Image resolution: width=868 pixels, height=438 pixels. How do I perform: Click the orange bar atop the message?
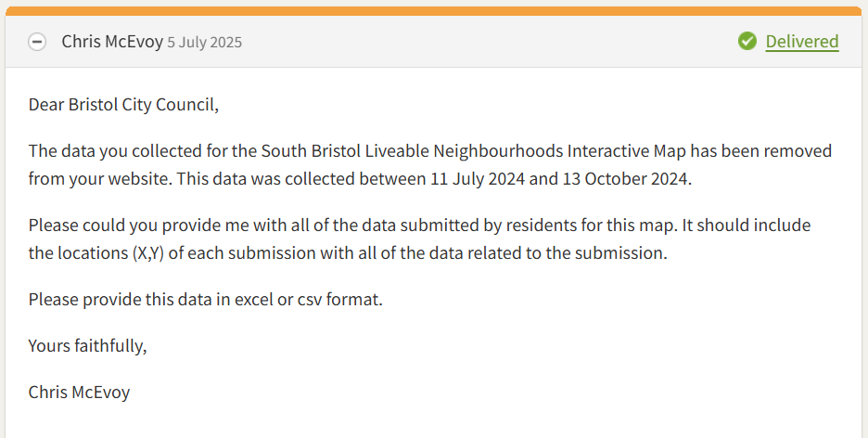point(434,11)
